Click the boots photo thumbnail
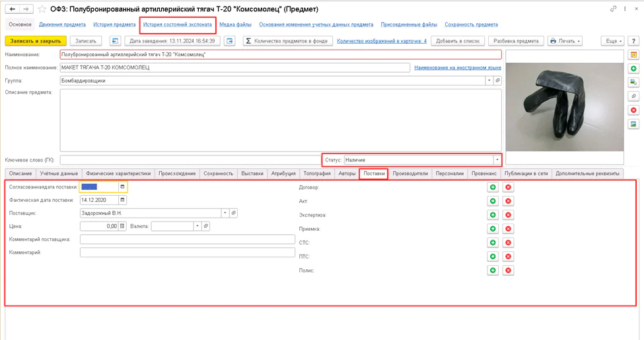The image size is (644, 340). click(565, 107)
